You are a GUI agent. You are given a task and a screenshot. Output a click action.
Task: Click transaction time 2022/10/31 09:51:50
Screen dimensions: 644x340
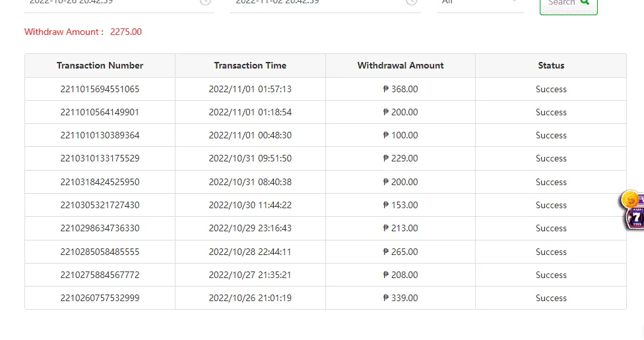[250, 158]
